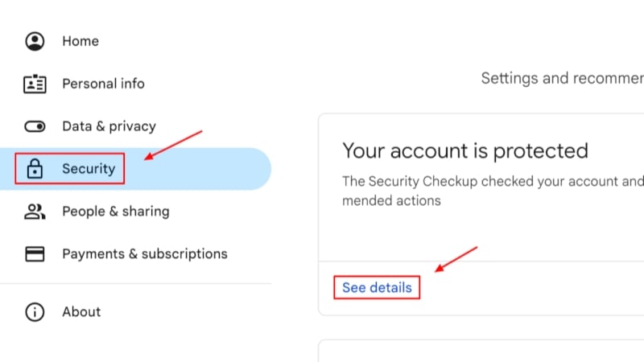Screen dimensions: 644x362
Task: Click the "Settings and recommen" header text
Action: [x=562, y=78]
